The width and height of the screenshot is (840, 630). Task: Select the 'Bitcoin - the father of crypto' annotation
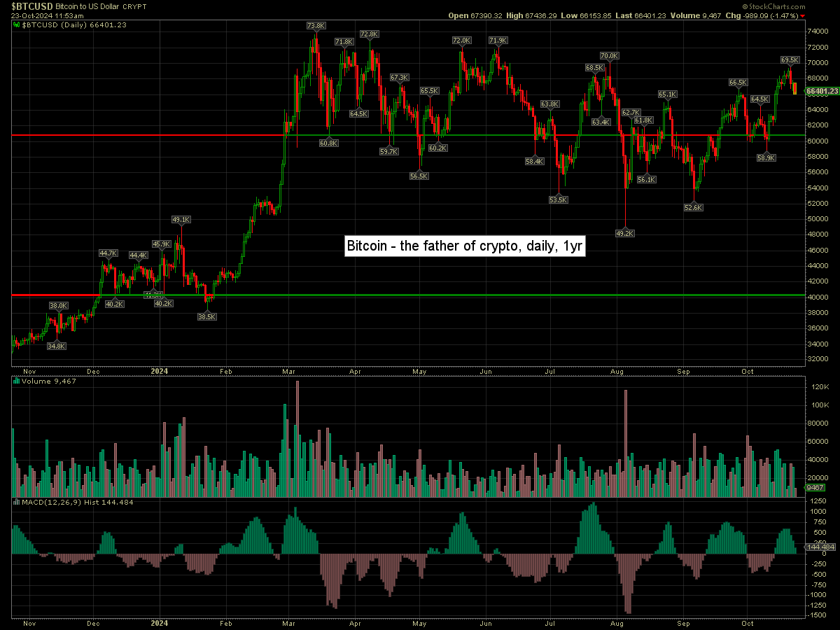[x=465, y=246]
